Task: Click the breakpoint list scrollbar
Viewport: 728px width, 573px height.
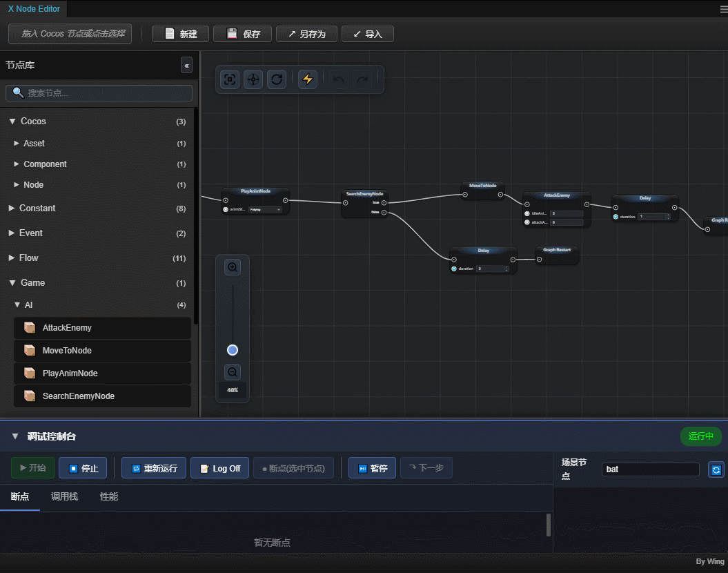Action: coord(549,525)
